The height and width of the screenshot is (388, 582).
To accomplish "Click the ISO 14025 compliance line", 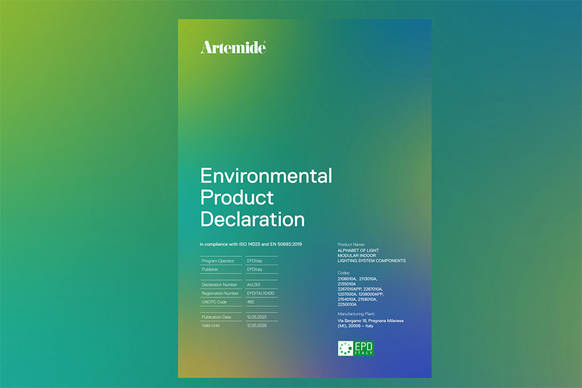I will click(x=251, y=244).
